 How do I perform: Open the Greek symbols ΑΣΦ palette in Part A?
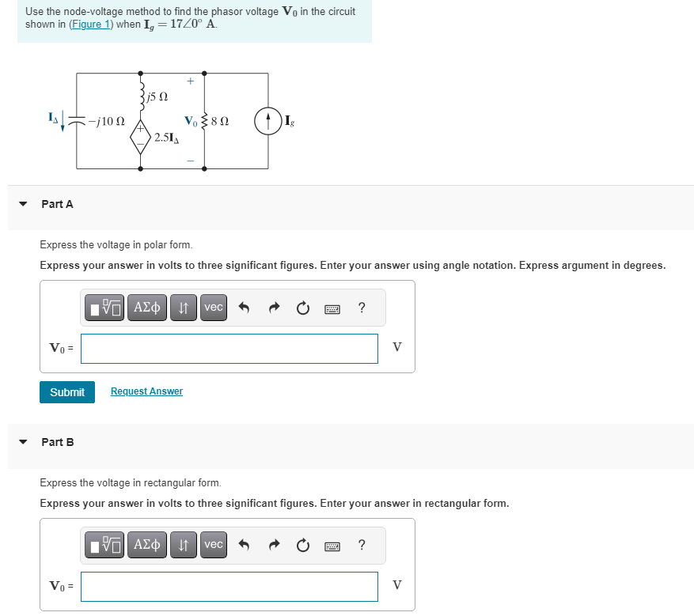click(146, 308)
